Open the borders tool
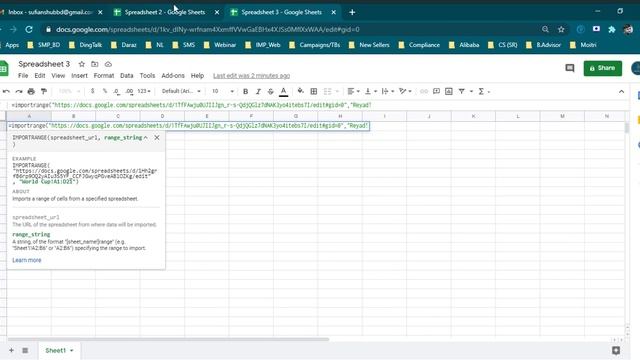Image resolution: width=640 pixels, height=360 pixels. click(313, 91)
